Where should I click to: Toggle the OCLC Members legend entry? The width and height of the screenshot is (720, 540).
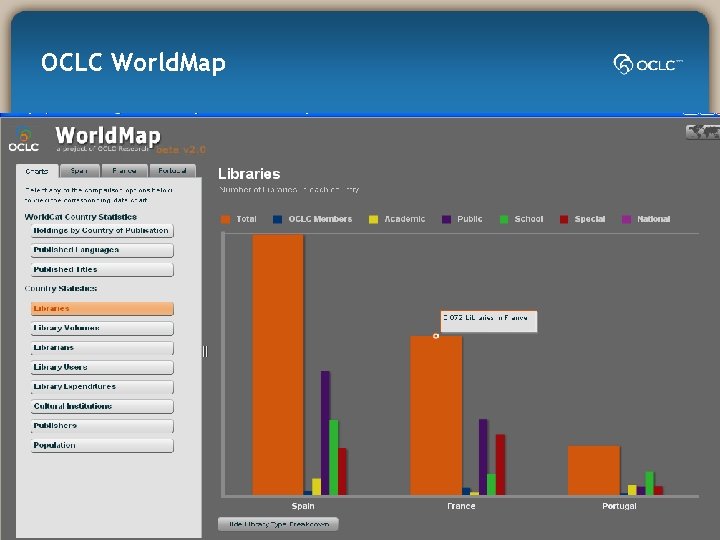coord(313,219)
